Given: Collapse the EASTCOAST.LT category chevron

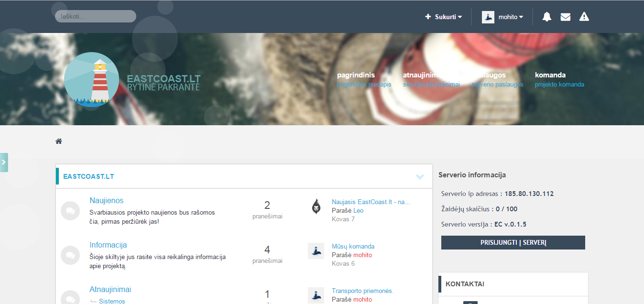Looking at the screenshot, I should 420,176.
